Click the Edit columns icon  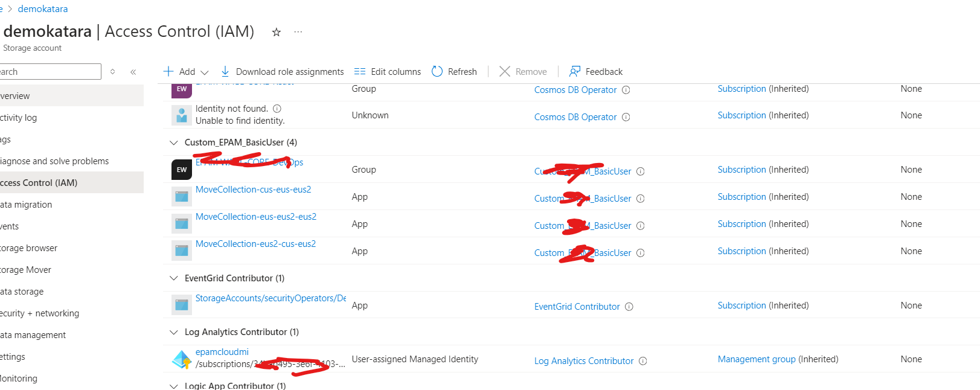click(360, 71)
